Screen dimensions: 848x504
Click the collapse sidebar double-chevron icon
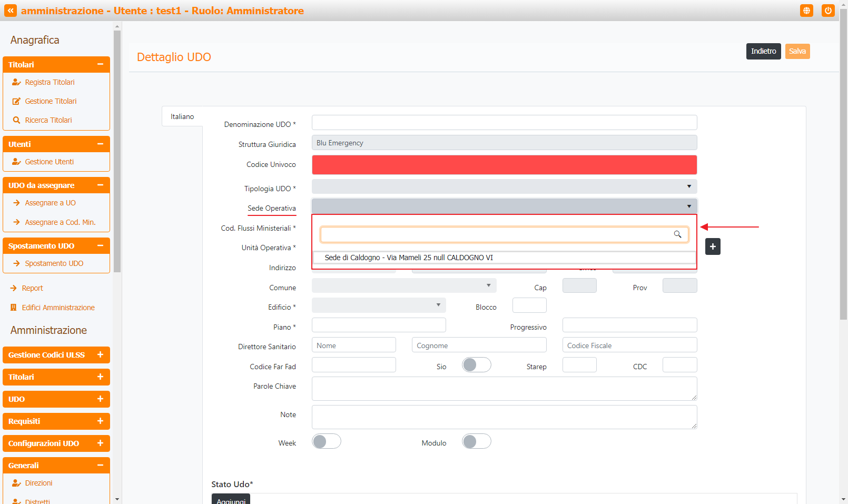click(x=11, y=11)
